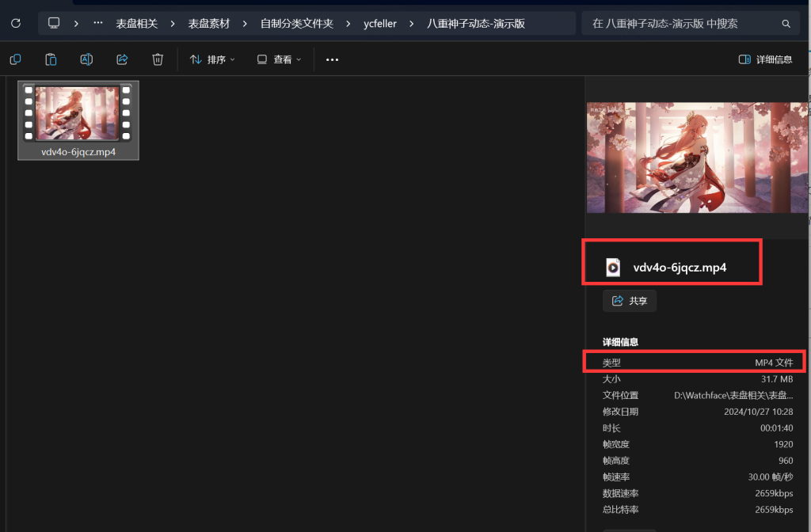Open the chevron after ycfeller in breadcrumb

tap(413, 23)
